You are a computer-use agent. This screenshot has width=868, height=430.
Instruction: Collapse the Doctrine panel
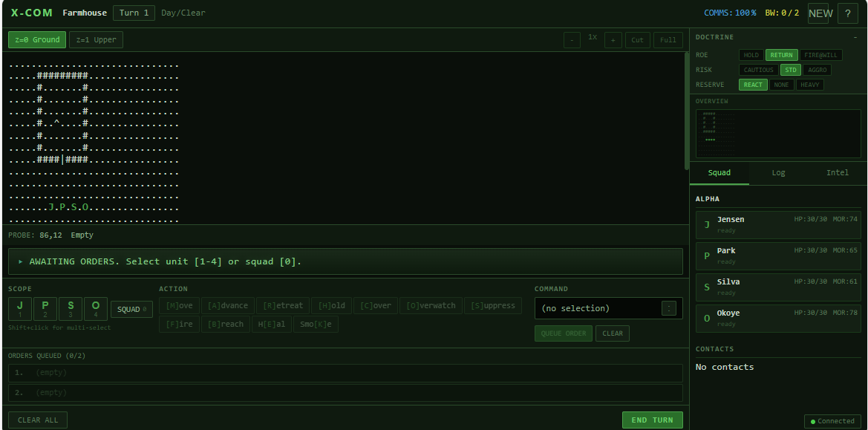855,37
